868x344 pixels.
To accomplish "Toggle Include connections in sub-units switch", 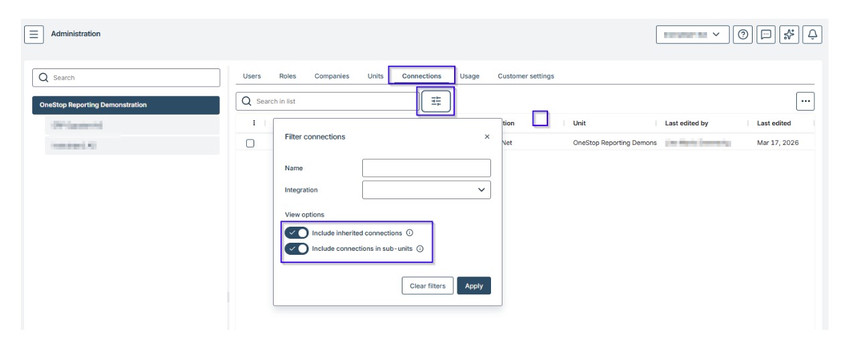I will (x=296, y=249).
